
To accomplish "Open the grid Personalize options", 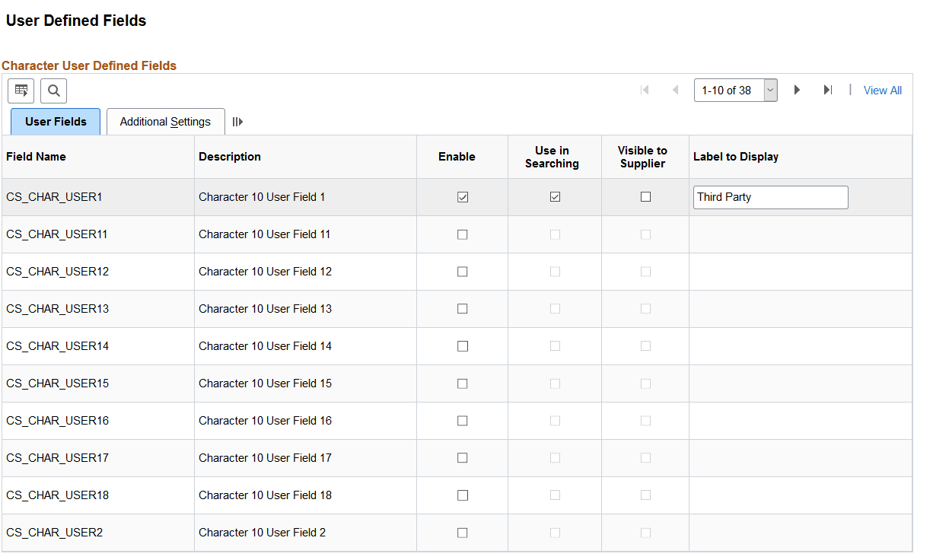I will point(21,91).
